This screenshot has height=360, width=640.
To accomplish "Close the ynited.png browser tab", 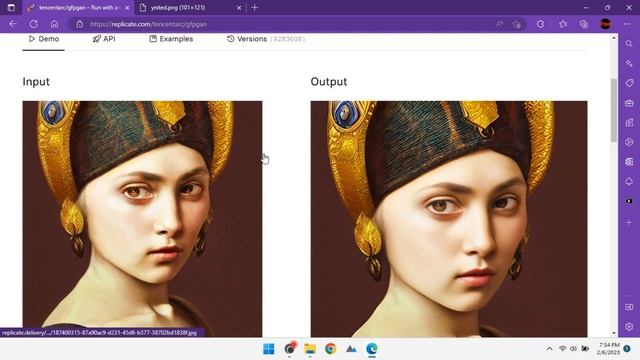I will point(239,8).
